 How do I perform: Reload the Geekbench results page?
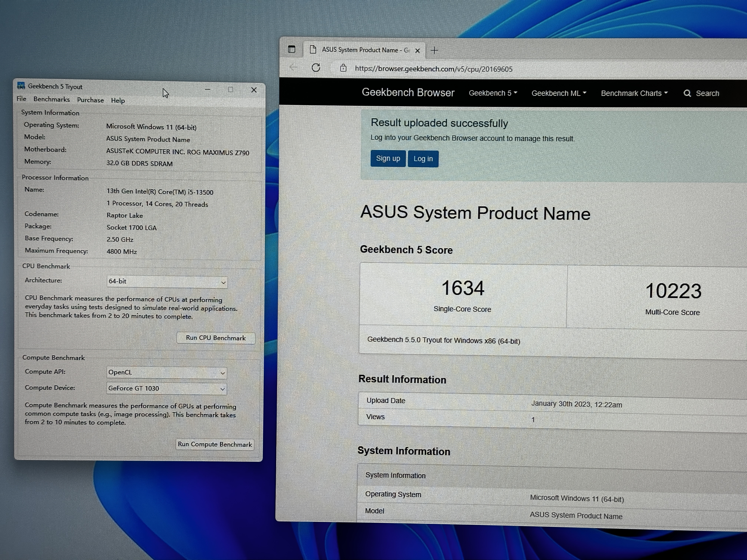(316, 68)
